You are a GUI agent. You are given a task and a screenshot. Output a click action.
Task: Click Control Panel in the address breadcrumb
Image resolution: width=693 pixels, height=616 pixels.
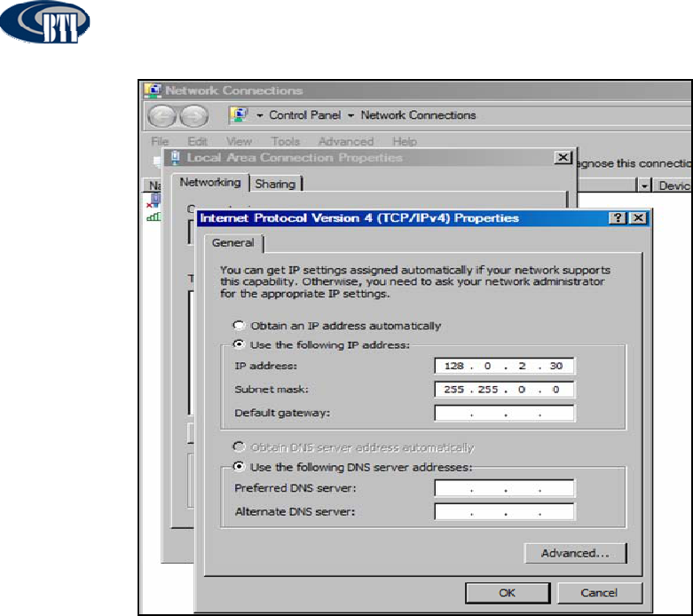point(305,115)
